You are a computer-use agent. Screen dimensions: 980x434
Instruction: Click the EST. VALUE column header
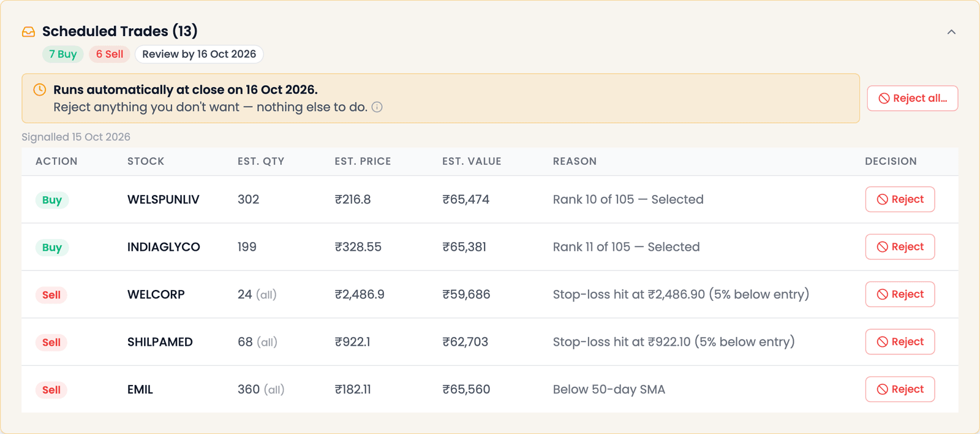tap(472, 161)
